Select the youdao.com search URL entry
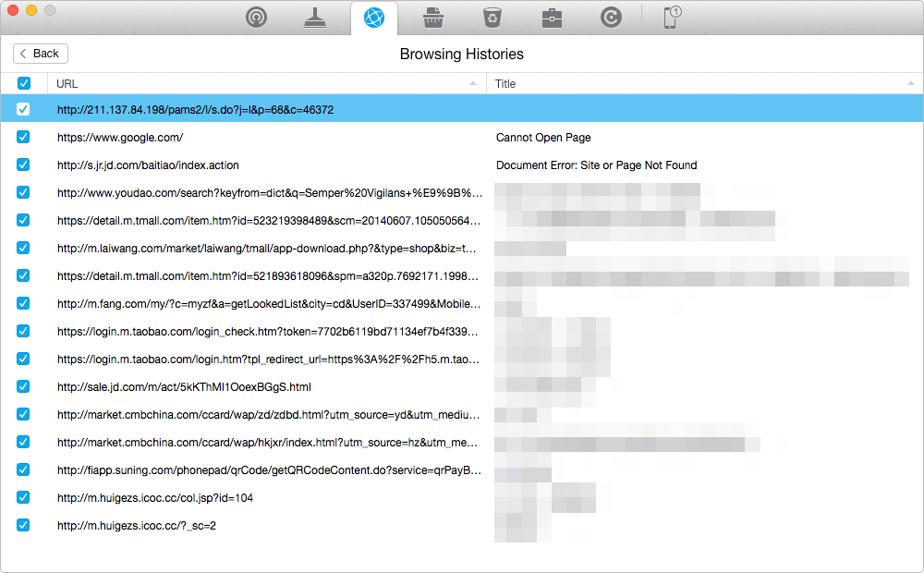924x573 pixels. 269,193
